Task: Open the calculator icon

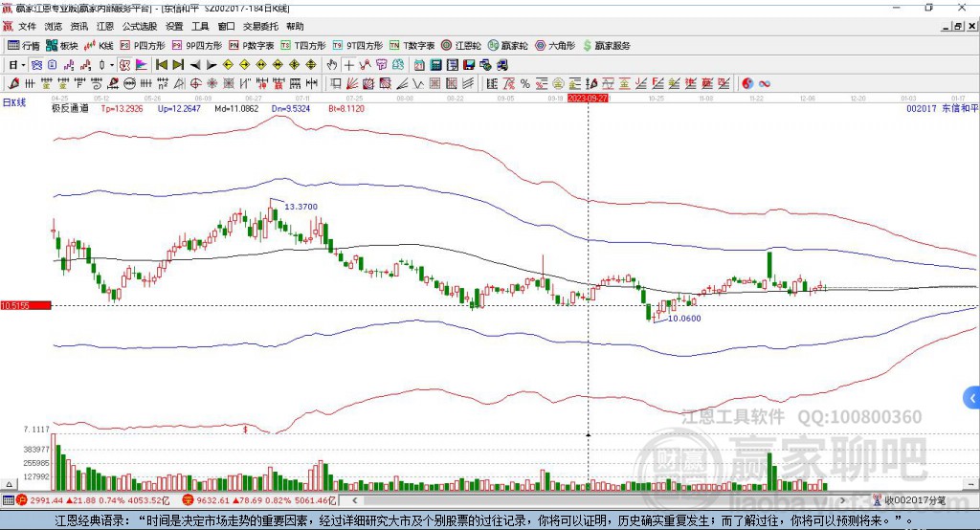Action: [436, 65]
